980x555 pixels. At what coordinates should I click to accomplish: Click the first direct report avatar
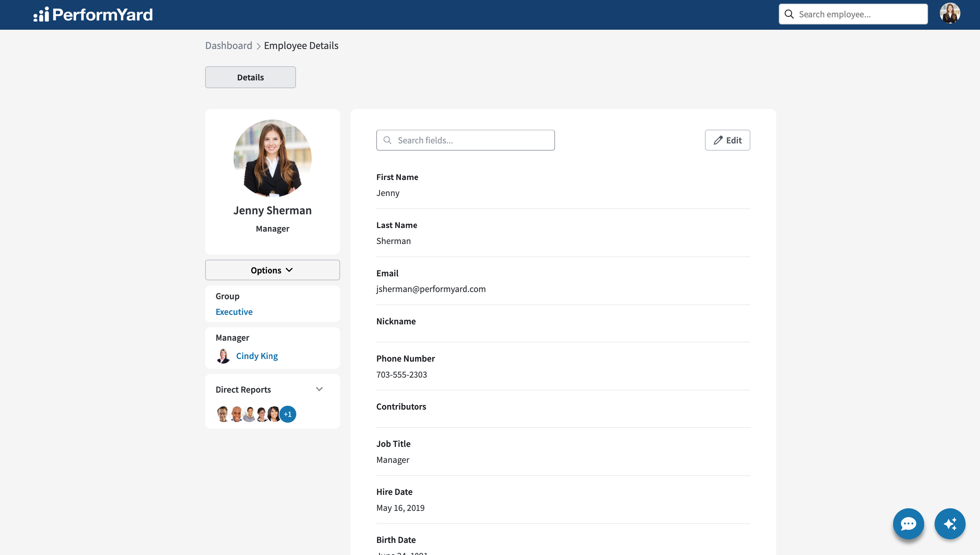coord(222,414)
